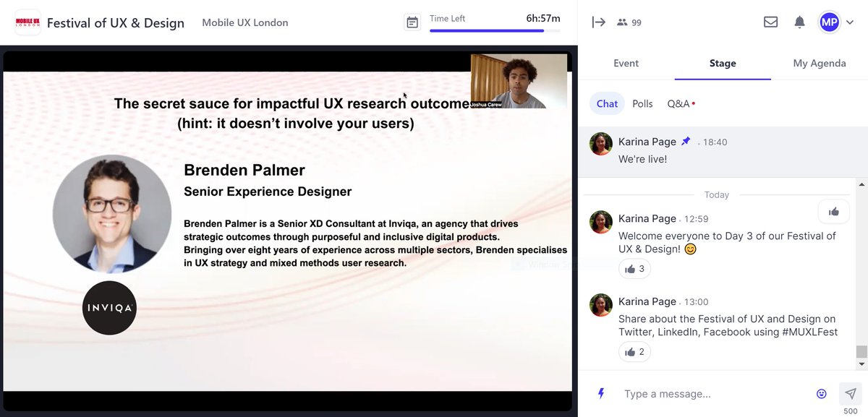Open the Q&A sub-tab

coord(680,103)
